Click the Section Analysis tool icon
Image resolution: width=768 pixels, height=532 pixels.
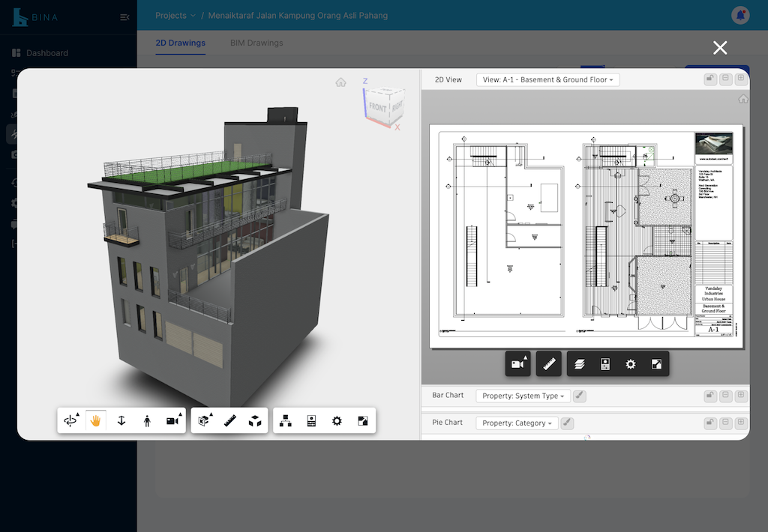tap(204, 421)
